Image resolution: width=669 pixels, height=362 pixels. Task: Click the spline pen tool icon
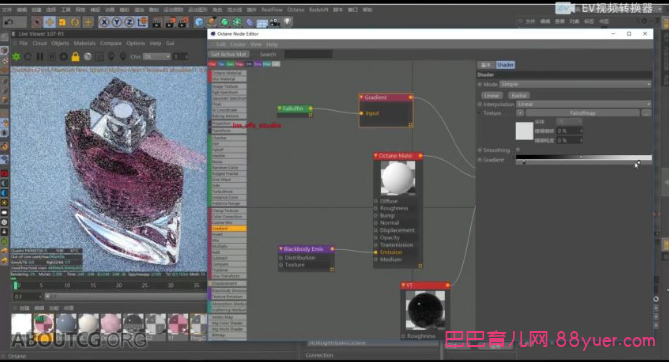point(212,22)
